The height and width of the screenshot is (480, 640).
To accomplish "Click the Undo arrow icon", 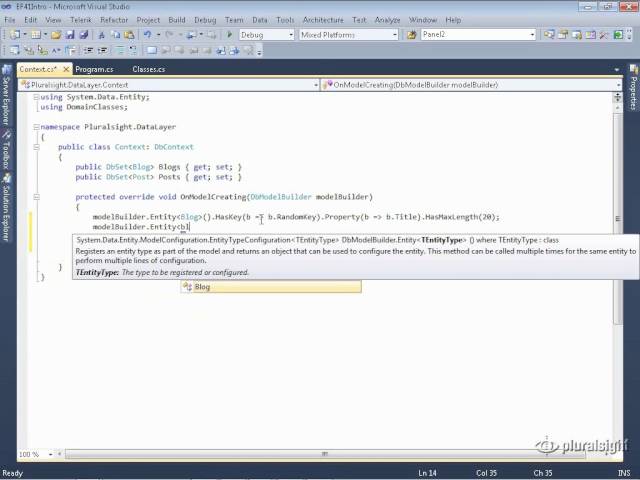I will pos(147,35).
